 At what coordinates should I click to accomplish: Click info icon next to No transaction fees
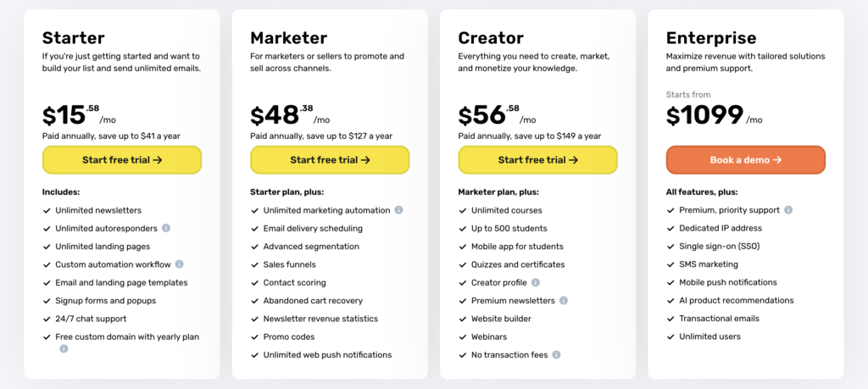point(556,354)
